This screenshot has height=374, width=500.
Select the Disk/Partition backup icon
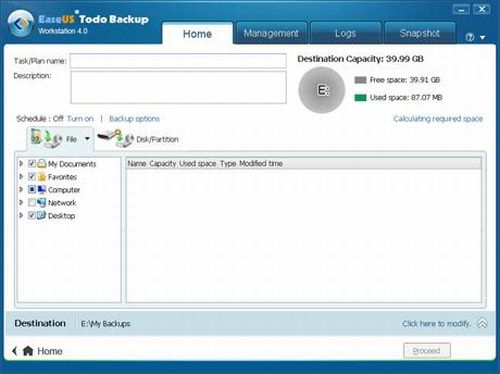[x=115, y=138]
